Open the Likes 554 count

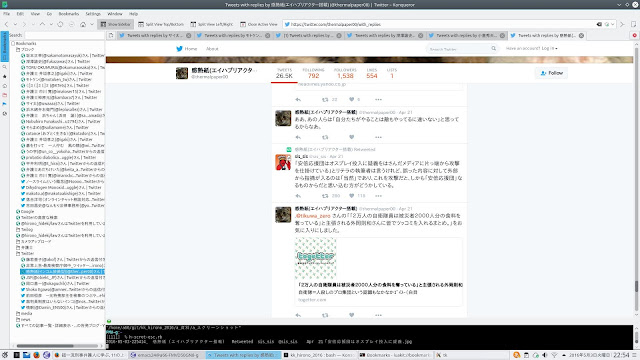click(371, 73)
